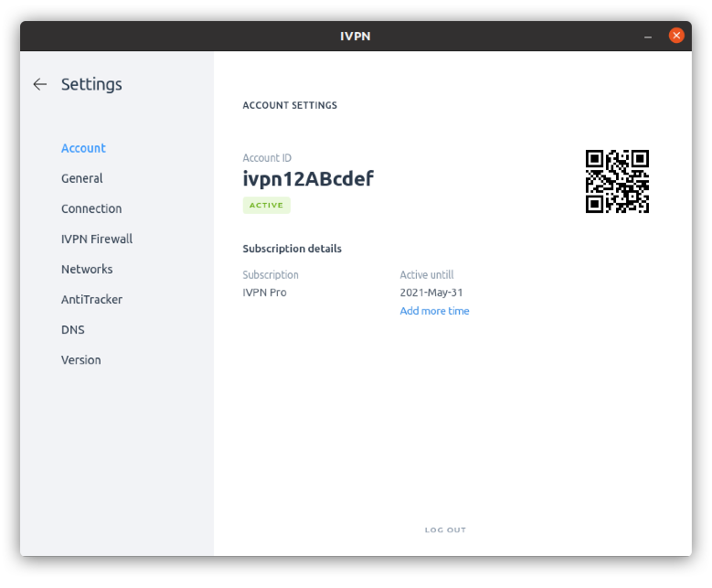Close the IVPN window

676,36
